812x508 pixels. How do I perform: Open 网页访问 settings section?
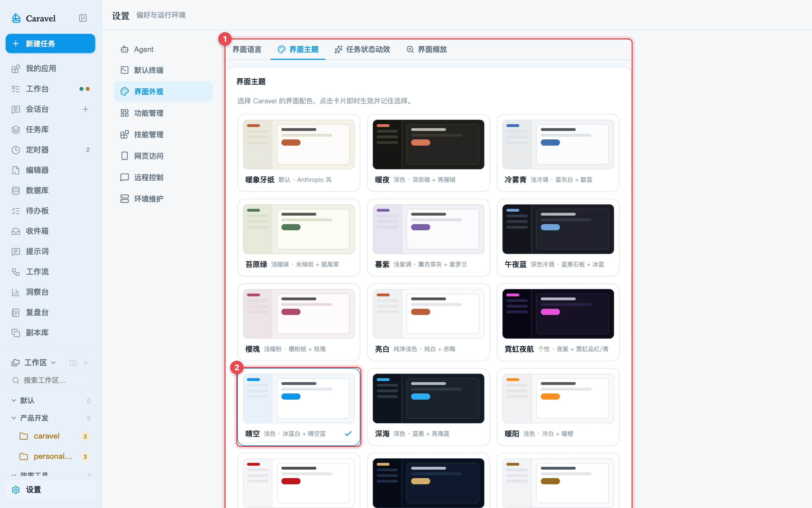tap(164, 156)
